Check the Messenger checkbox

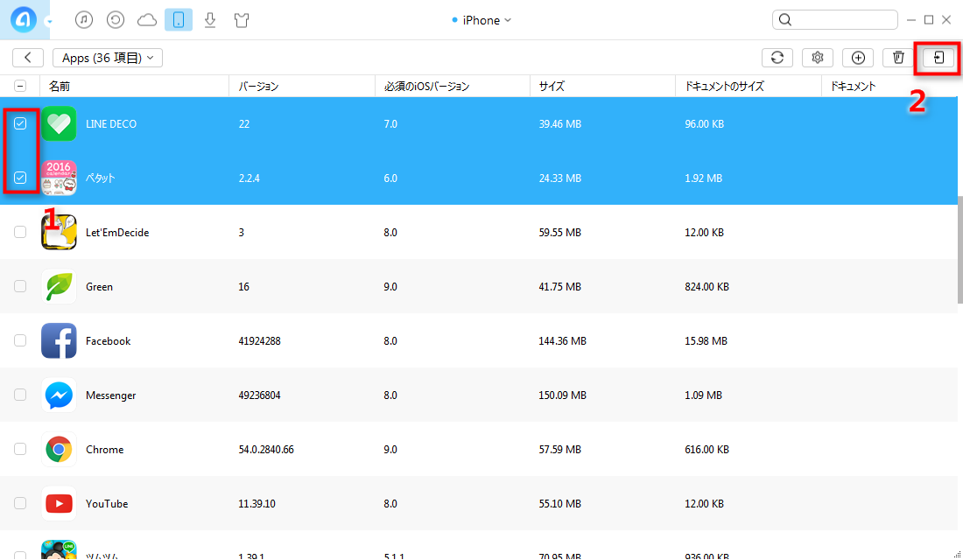pyautogui.click(x=20, y=395)
